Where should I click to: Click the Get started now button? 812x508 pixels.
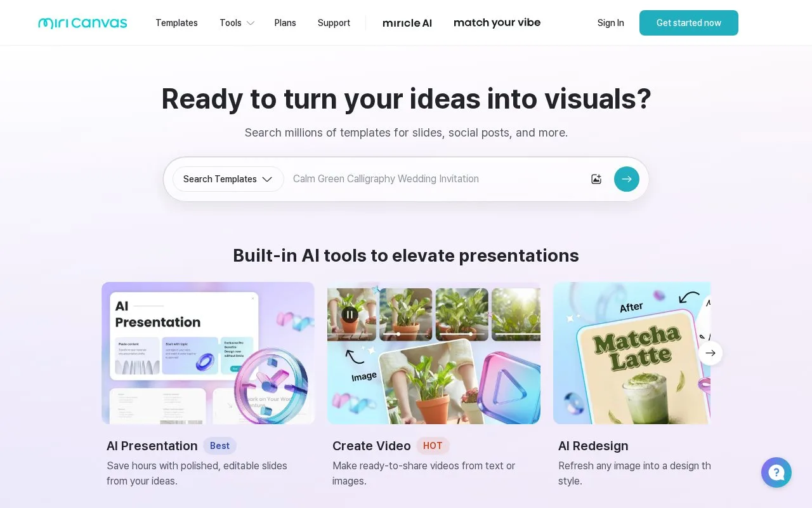click(x=689, y=23)
